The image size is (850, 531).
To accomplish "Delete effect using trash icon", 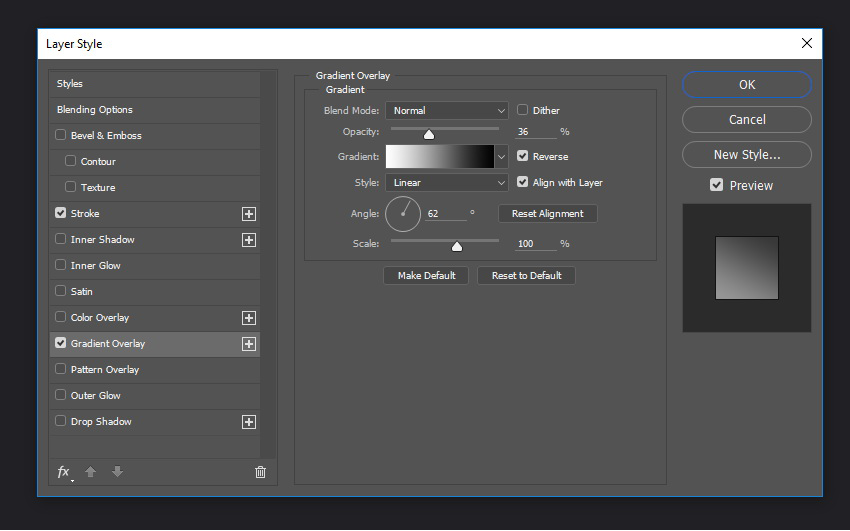I will coord(260,472).
